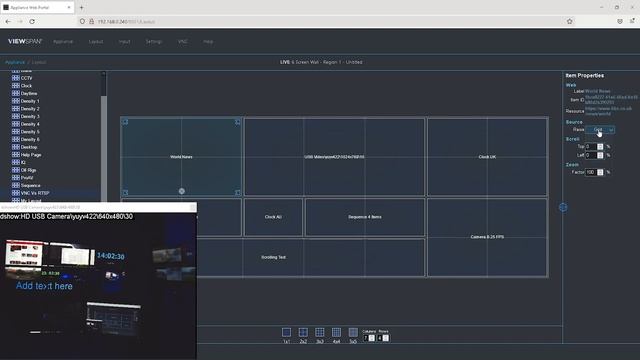Click the Zoom Factor value field
The image size is (640, 360).
[591, 172]
